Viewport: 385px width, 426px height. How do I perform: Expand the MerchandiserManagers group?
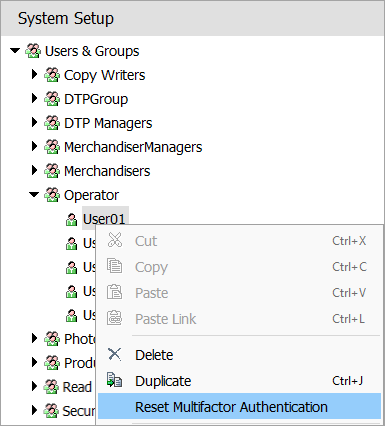pos(34,146)
